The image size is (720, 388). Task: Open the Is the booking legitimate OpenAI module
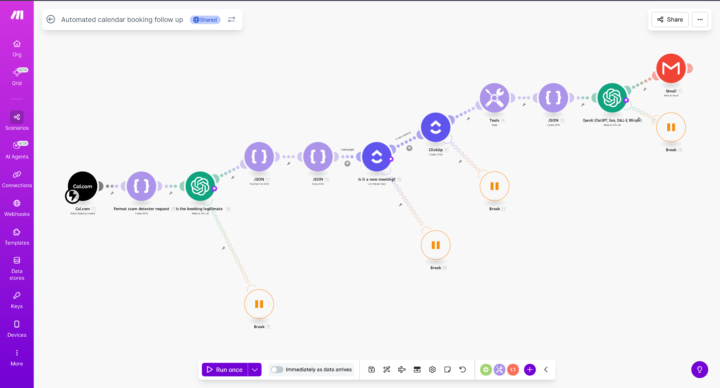coord(200,186)
